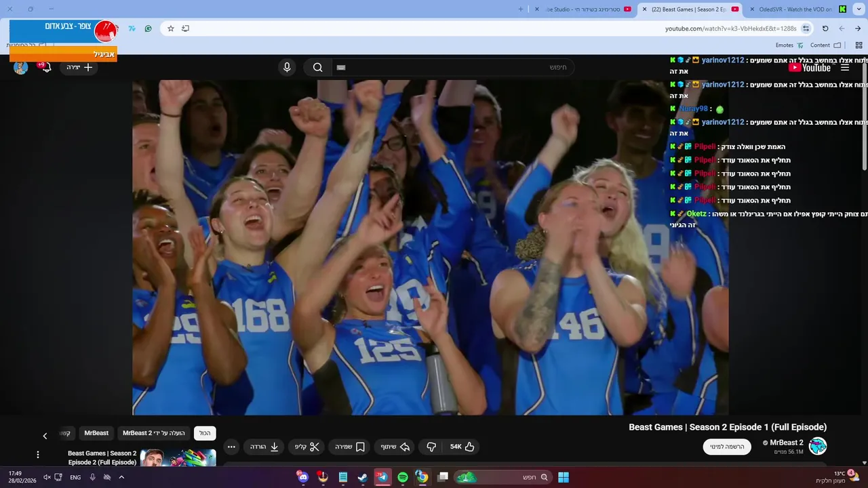Open options for the Episode 2 suggestion
Image resolution: width=868 pixels, height=488 pixels.
click(38, 454)
